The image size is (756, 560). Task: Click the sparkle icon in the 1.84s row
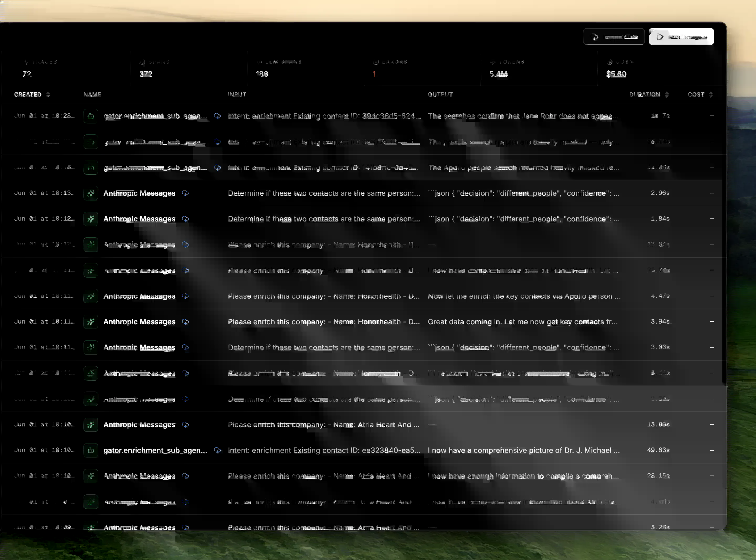[91, 219]
